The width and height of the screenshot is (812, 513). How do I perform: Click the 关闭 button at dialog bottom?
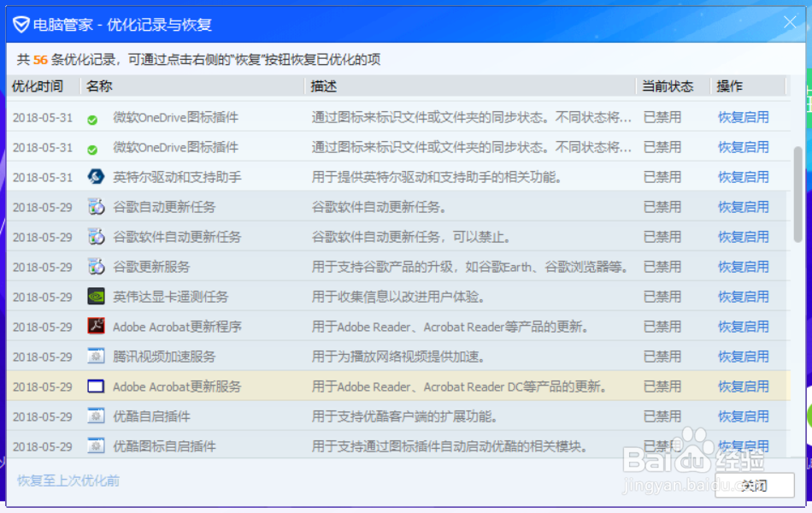pos(755,486)
